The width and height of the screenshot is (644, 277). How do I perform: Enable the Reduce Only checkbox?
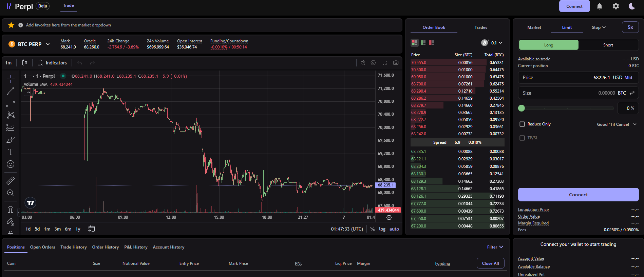(x=522, y=124)
